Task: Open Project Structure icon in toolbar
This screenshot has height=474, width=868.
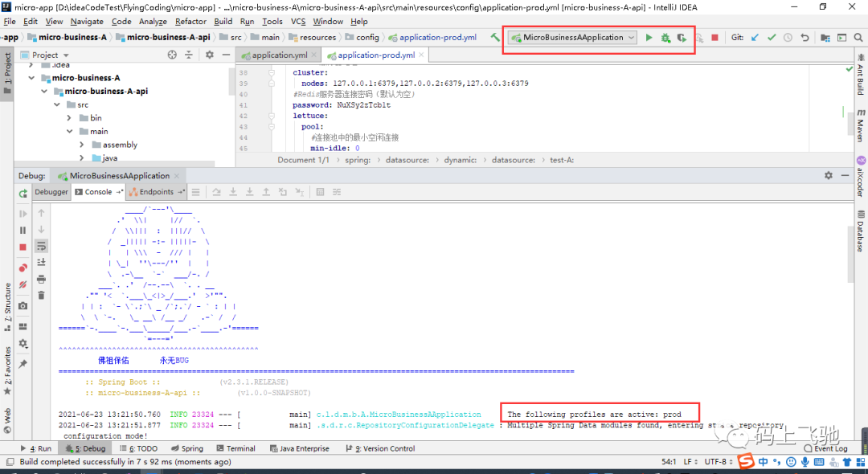Action: [825, 38]
